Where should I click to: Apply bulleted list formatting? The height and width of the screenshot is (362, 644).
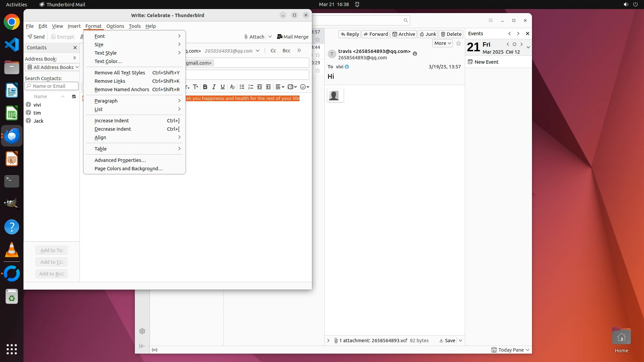coord(242,87)
